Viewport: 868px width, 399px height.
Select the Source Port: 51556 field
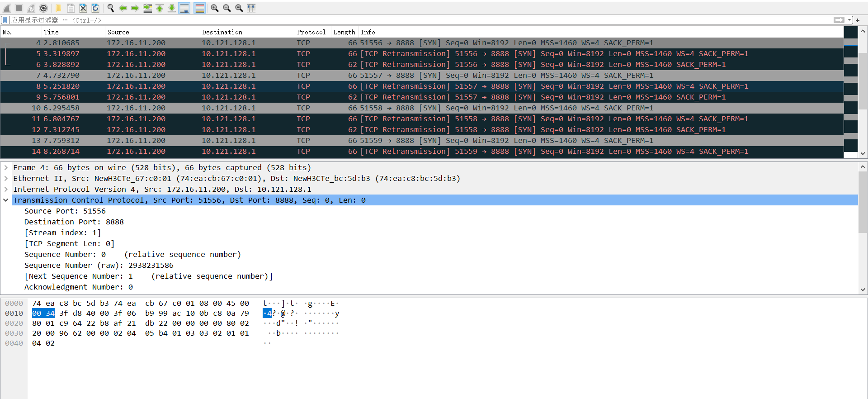[x=65, y=211]
